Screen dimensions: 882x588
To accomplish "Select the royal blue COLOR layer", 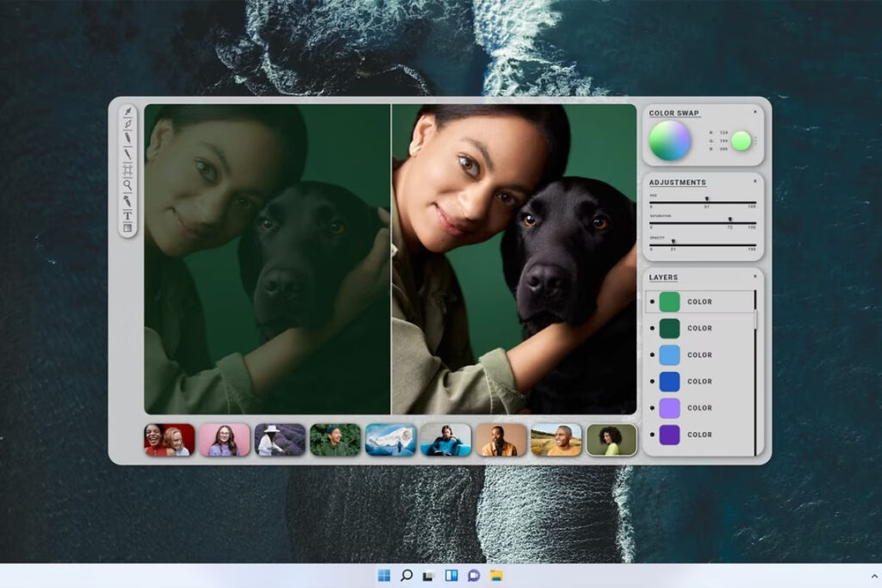I will pos(699,381).
